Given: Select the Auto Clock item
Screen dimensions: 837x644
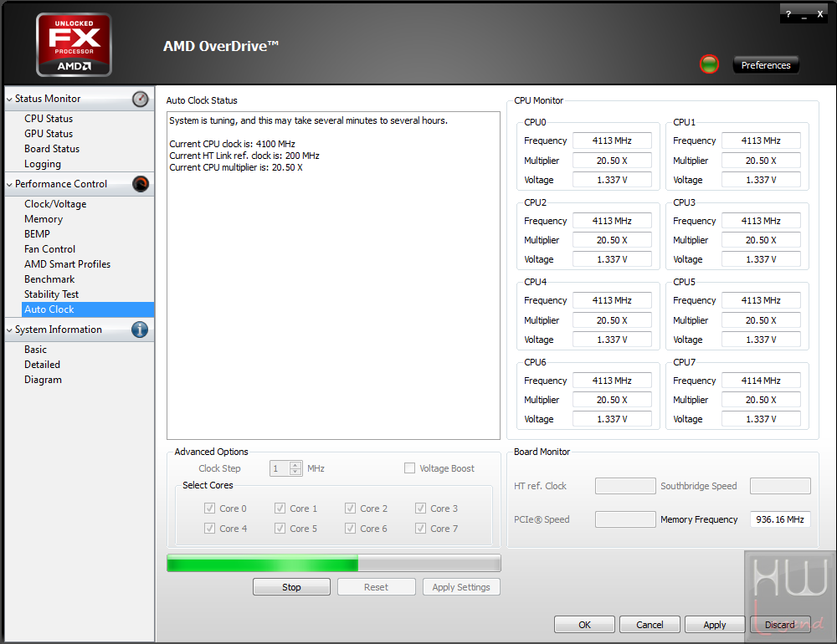Looking at the screenshot, I should click(88, 309).
